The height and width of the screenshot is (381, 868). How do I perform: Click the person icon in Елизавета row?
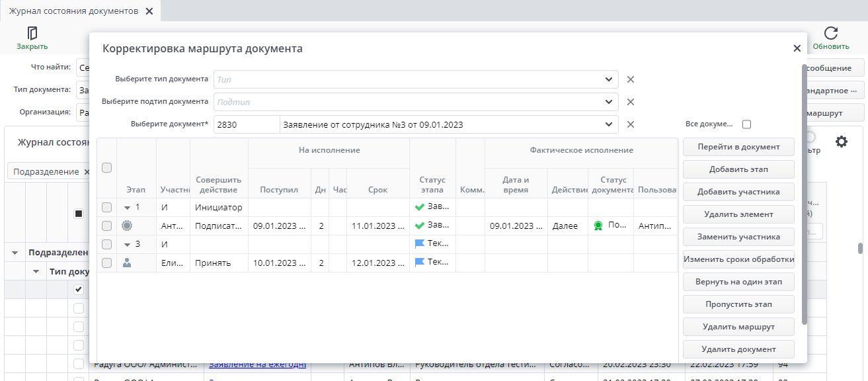point(127,263)
